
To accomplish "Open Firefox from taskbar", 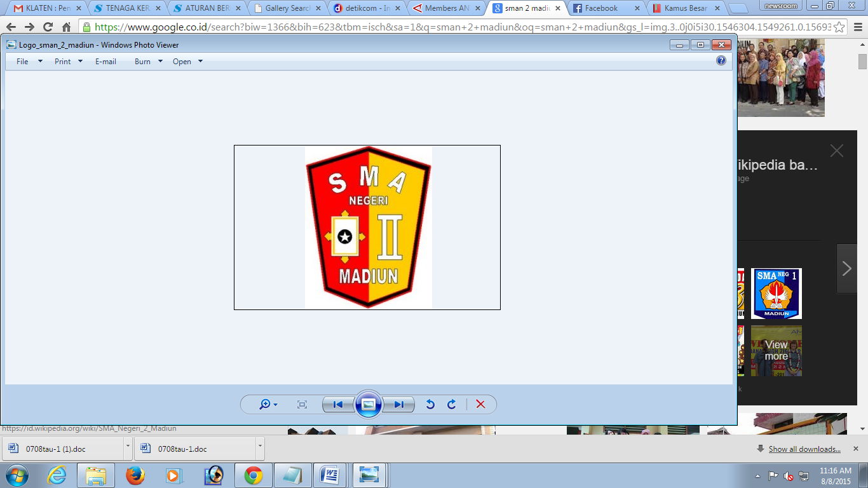I will [x=135, y=475].
